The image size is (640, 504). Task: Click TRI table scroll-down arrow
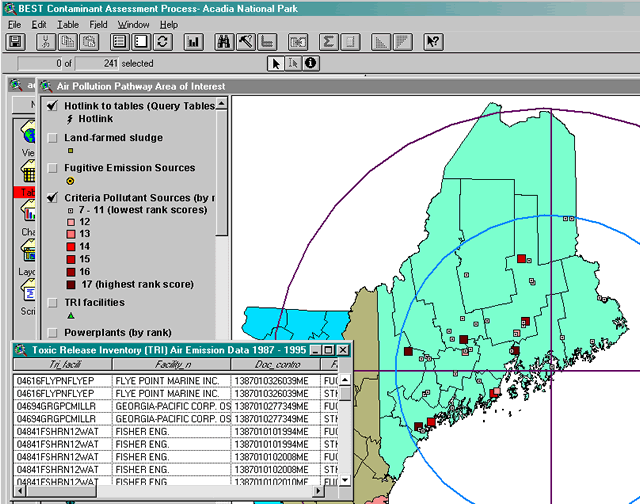[345, 480]
